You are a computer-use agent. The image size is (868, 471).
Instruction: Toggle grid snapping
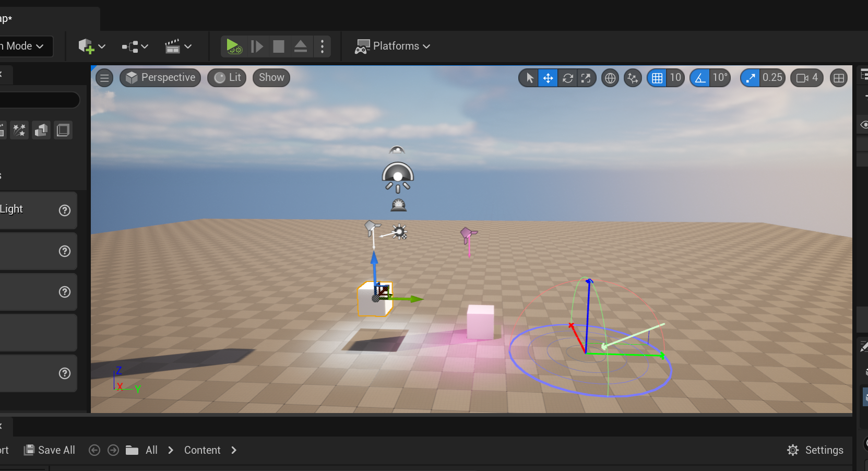tap(657, 78)
